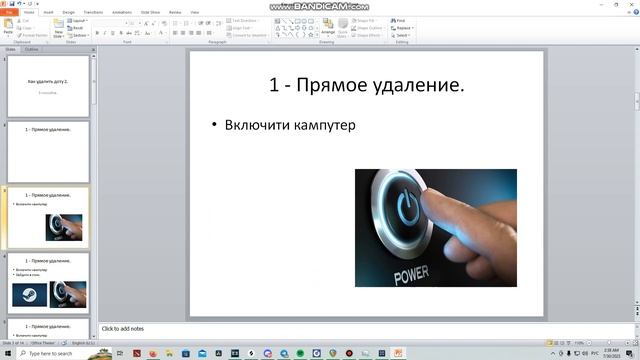
Task: Click the Replace button in Editing
Action: [x=402, y=28]
